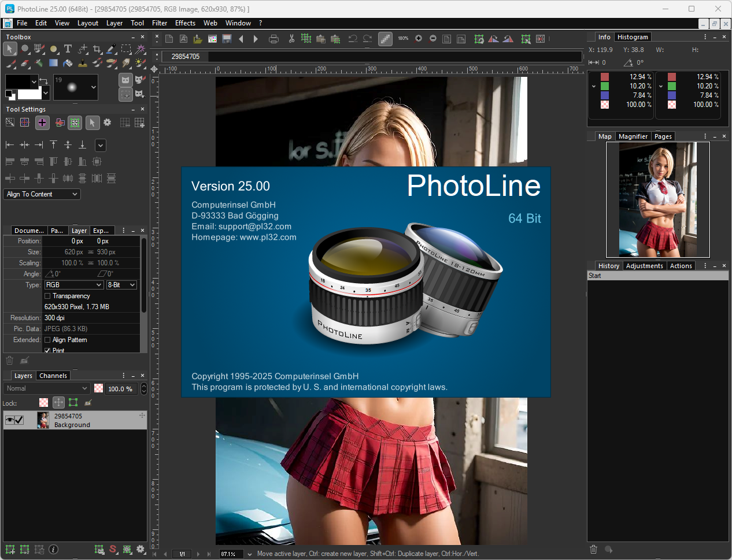Select the arrow Layer tool in Toolbox
Screen dimensions: 732x560
pos(10,49)
